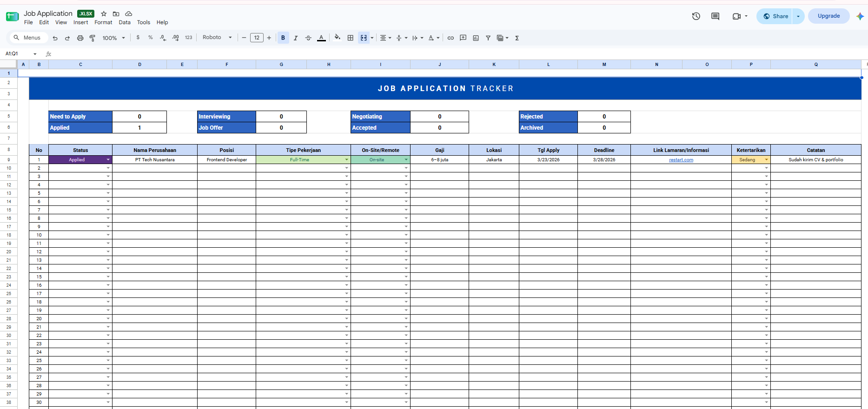Open the Insert menu

tap(80, 22)
